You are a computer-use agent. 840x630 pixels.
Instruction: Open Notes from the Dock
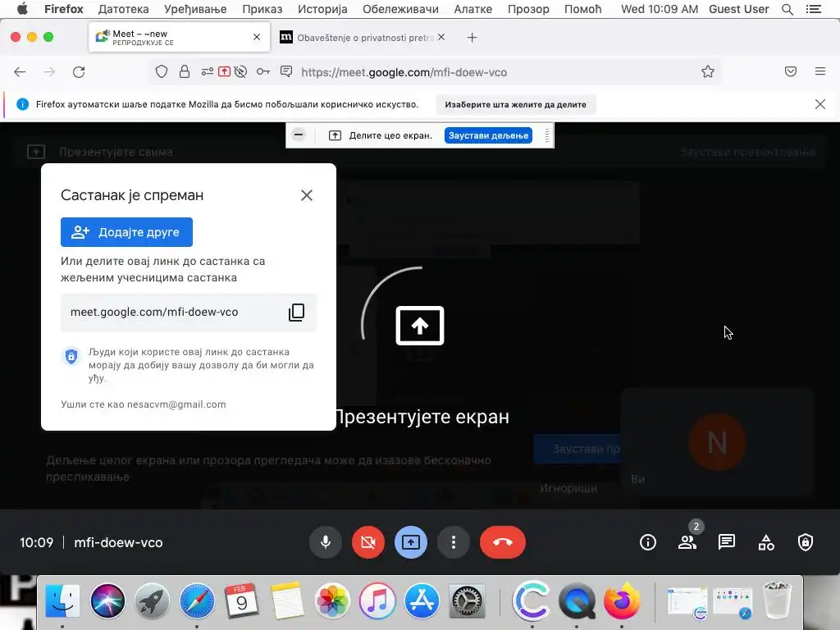[x=286, y=600]
